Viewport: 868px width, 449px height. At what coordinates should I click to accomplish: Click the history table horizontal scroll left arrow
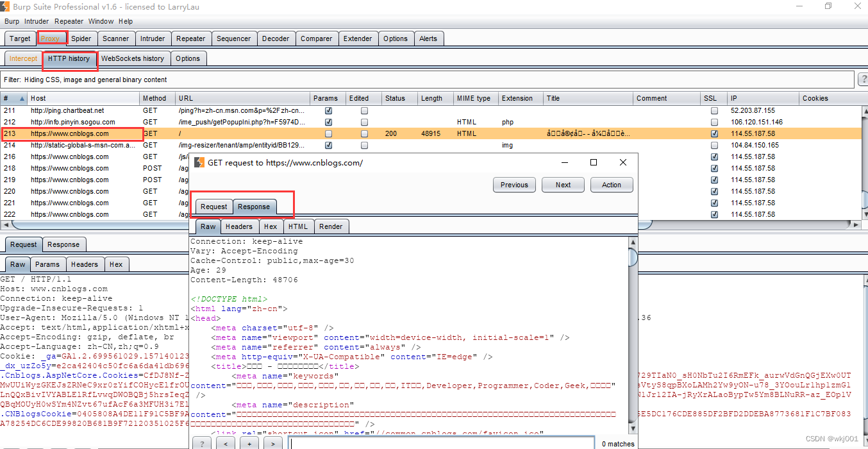click(5, 225)
